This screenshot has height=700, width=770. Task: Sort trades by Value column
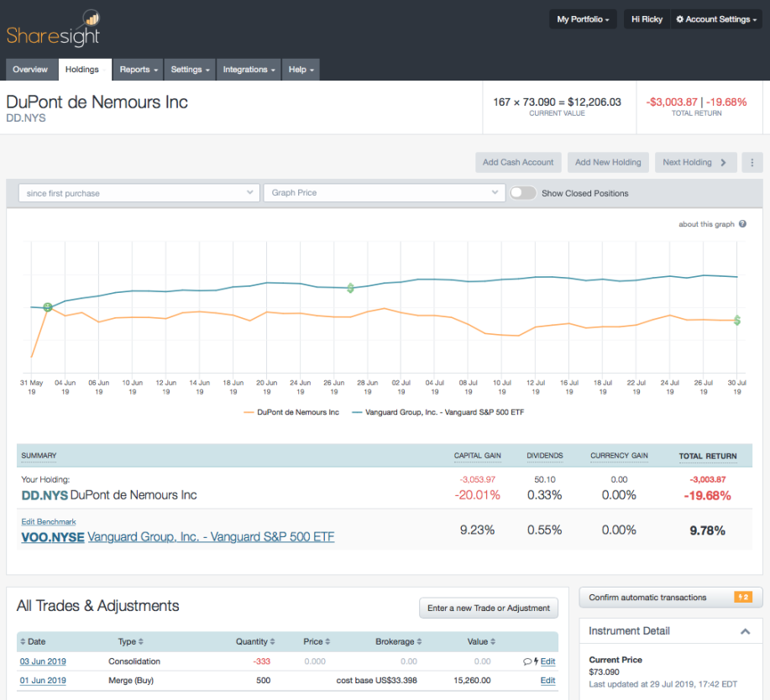(x=481, y=641)
